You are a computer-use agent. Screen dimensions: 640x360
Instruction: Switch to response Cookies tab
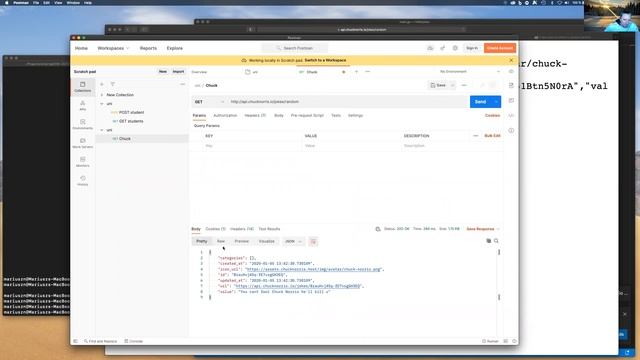216,229
